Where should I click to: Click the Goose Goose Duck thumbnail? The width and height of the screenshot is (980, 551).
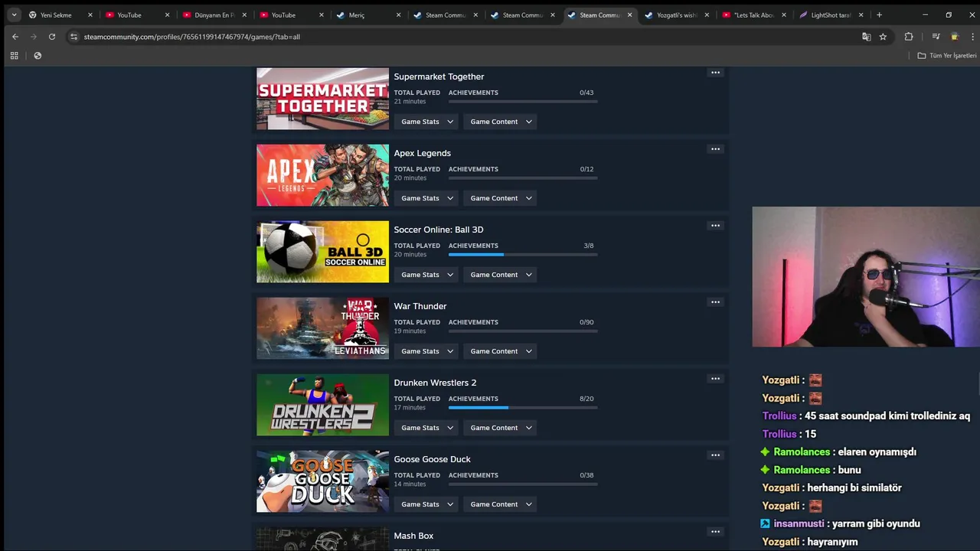tap(322, 481)
